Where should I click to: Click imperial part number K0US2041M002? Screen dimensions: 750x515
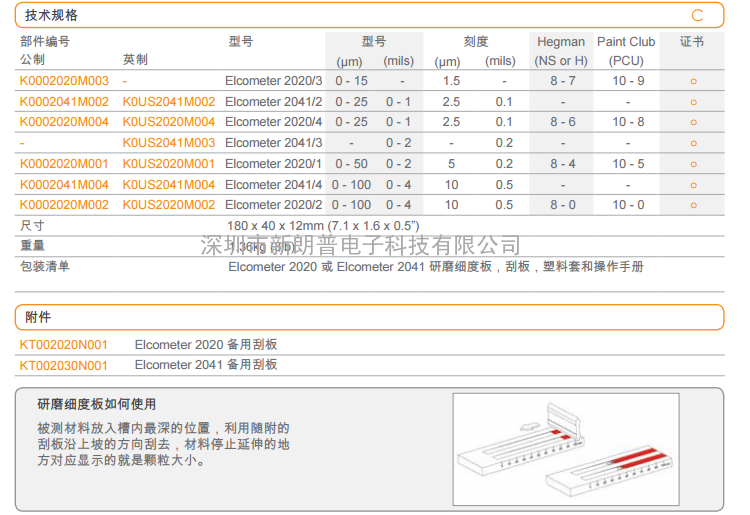tap(169, 102)
